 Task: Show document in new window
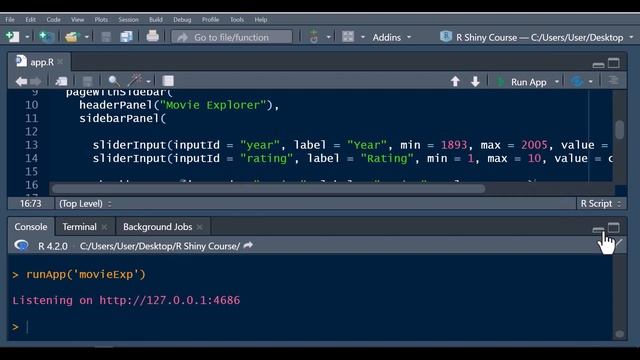[x=61, y=81]
